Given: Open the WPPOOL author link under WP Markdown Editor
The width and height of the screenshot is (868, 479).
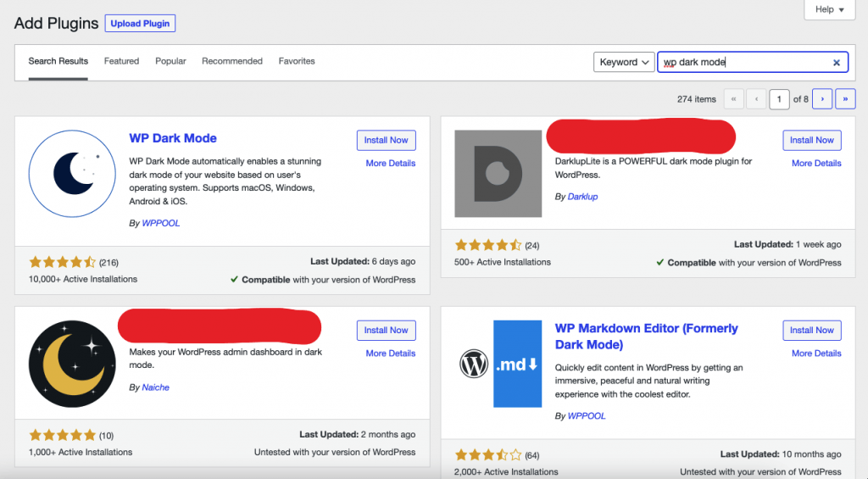Looking at the screenshot, I should click(587, 416).
